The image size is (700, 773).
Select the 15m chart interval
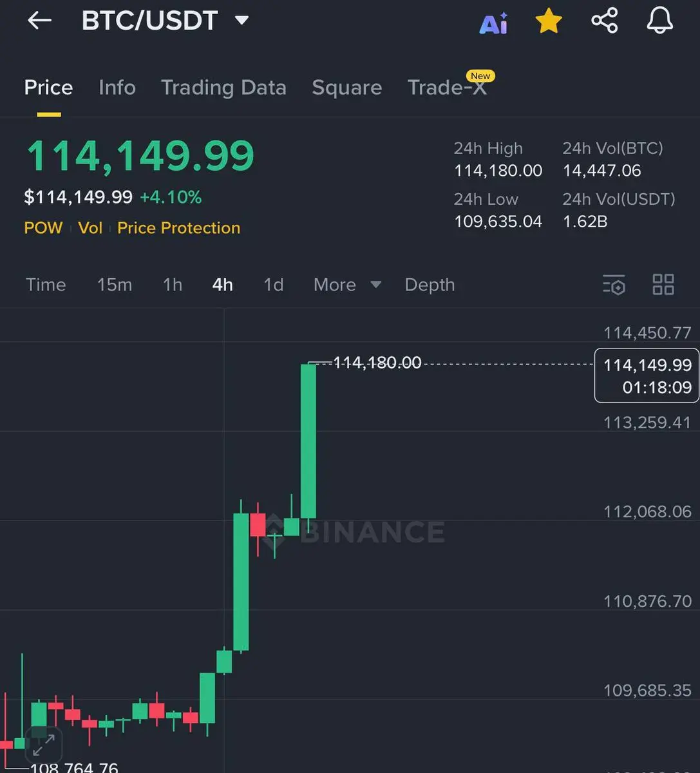click(115, 285)
